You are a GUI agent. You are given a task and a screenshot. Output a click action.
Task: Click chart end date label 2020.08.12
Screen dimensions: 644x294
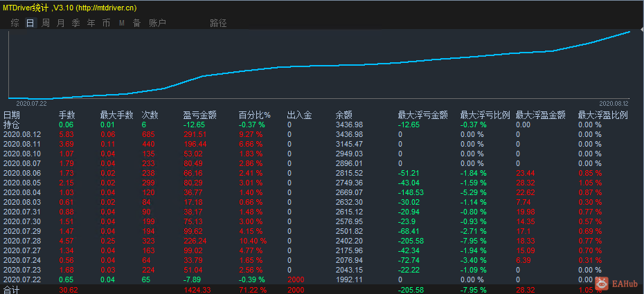click(614, 104)
